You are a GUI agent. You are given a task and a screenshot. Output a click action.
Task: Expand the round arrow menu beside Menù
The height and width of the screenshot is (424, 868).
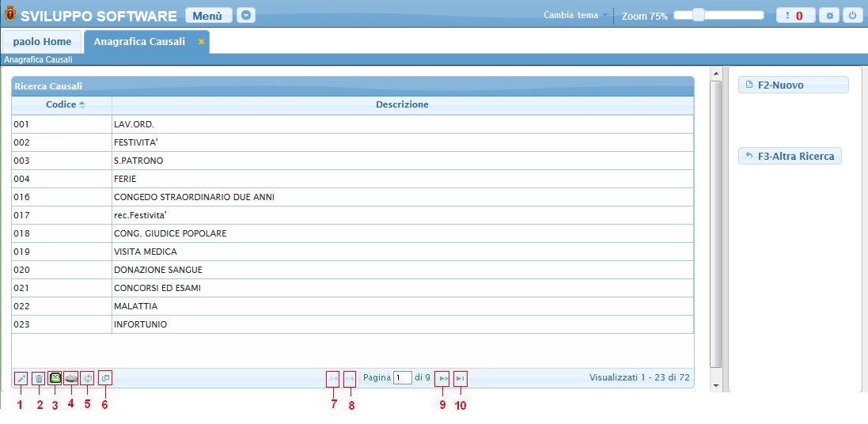[246, 15]
